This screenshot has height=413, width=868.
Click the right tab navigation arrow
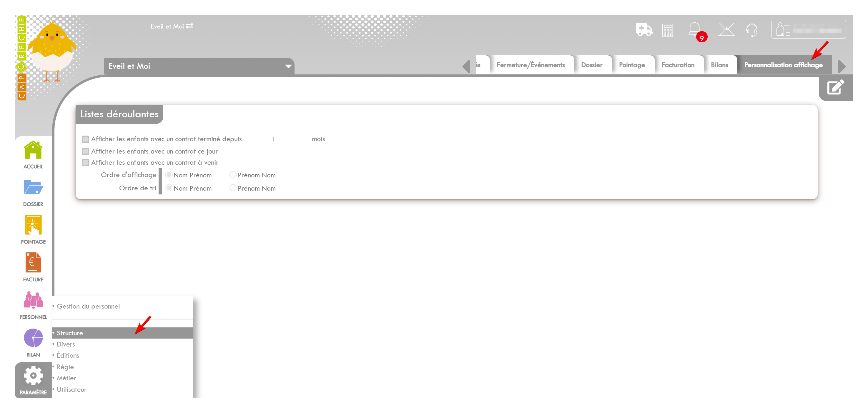(842, 66)
